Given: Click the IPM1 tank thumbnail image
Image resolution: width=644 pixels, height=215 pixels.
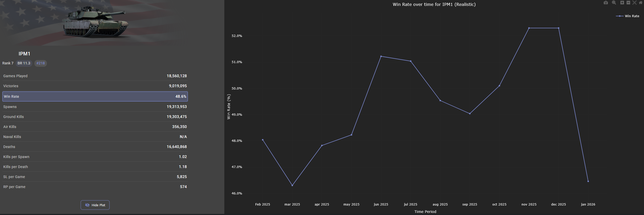Looking at the screenshot, I should click(x=96, y=23).
